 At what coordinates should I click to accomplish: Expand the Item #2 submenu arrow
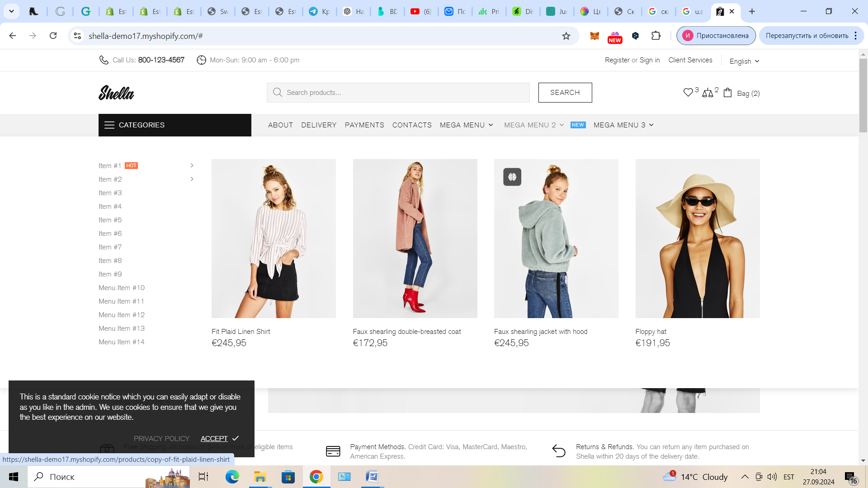(192, 179)
